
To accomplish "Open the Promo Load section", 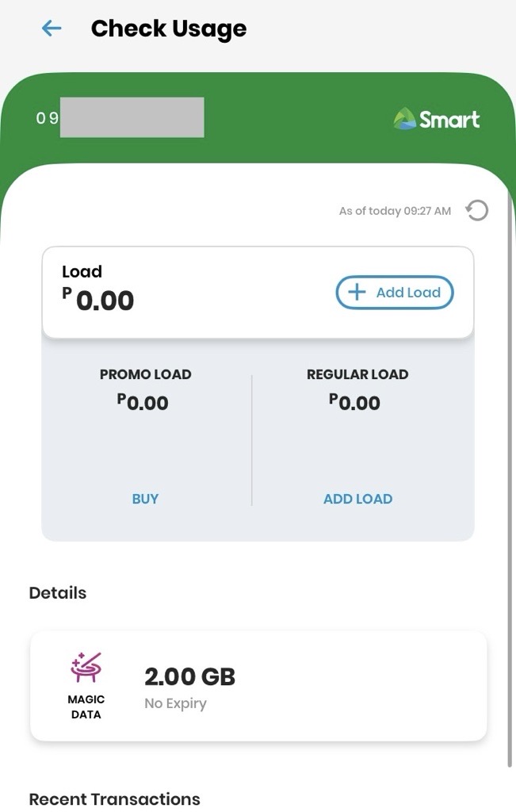I will pos(145,389).
